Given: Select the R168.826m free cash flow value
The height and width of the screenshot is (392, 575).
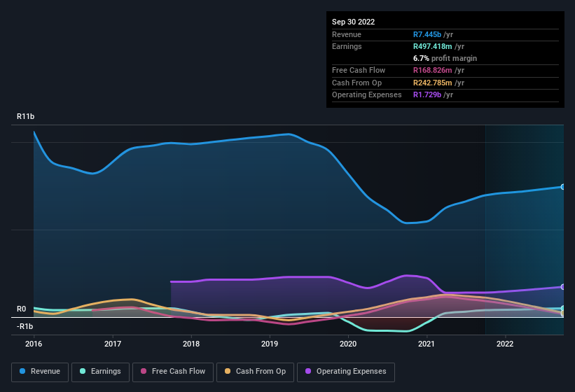Looking at the screenshot, I should [x=432, y=70].
